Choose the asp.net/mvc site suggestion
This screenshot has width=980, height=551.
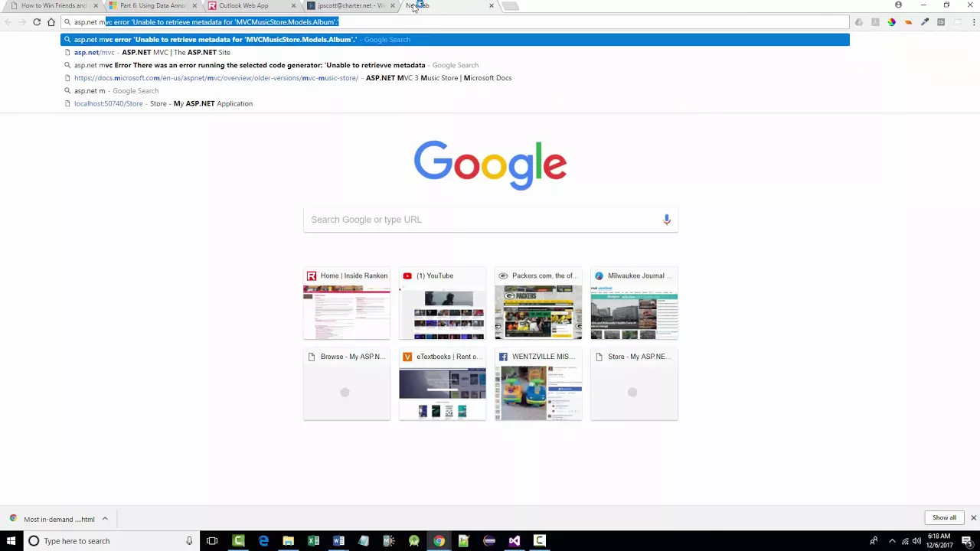tap(455, 52)
